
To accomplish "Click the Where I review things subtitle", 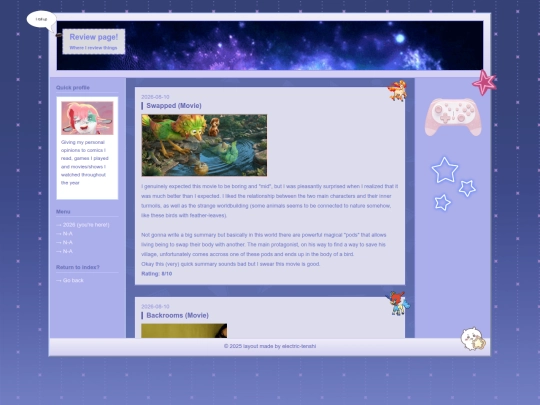I will tap(93, 48).
